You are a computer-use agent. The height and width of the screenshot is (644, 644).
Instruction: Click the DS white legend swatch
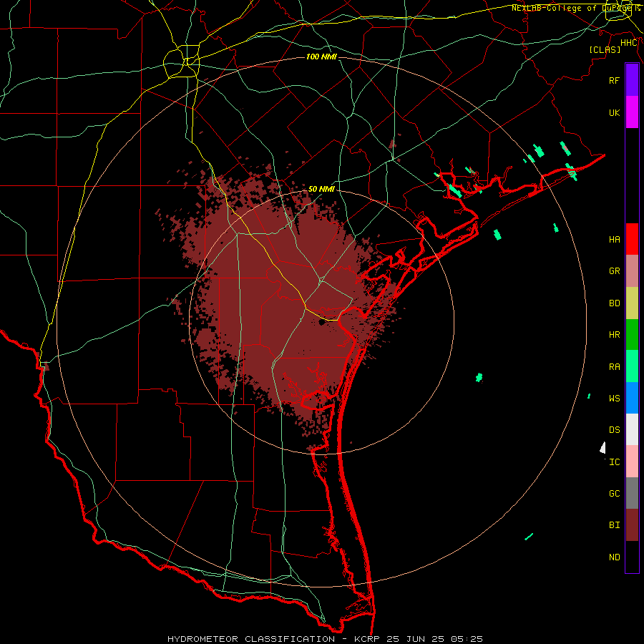pos(632,429)
